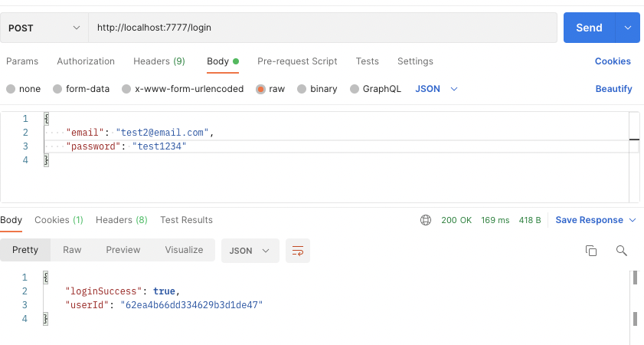Select the raw body type radio
Viewport: 644px width, 345px height.
(x=261, y=89)
